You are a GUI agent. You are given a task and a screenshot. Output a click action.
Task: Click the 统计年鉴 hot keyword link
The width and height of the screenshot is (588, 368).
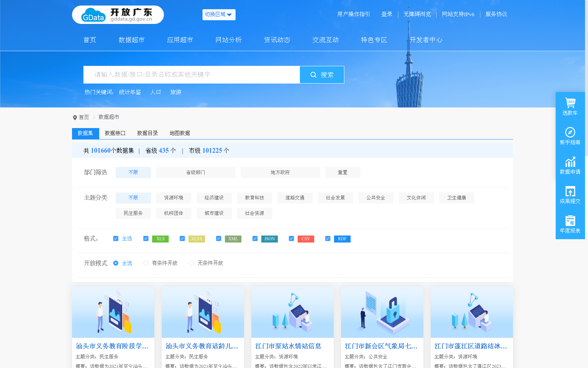tap(129, 92)
